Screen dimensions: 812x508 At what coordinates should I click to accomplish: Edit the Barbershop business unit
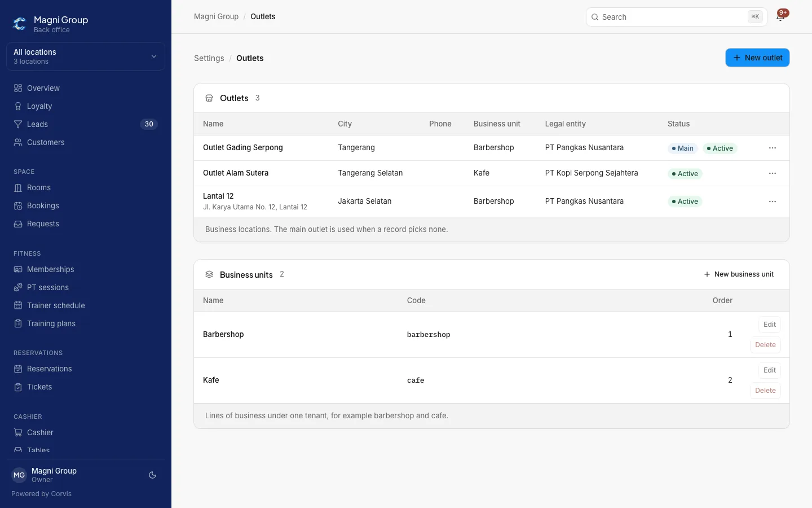pos(770,325)
